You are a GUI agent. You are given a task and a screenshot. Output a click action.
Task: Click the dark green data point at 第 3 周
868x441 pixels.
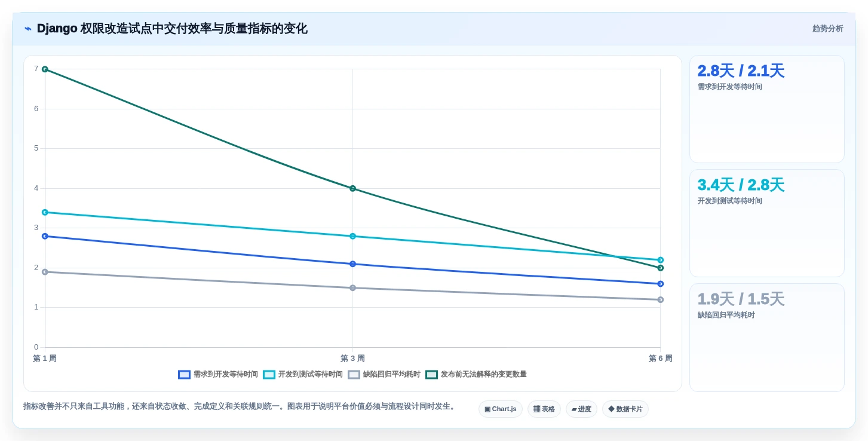352,189
